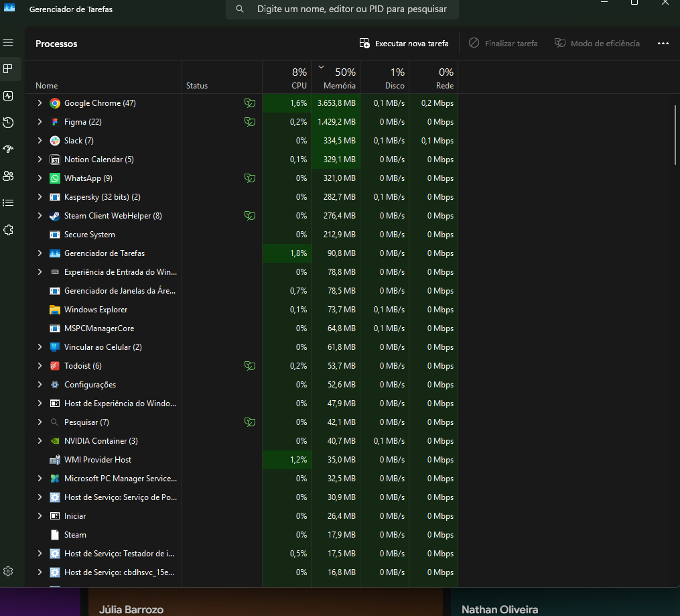Image resolution: width=680 pixels, height=616 pixels.
Task: Open the three-dots more options menu
Action: click(663, 44)
